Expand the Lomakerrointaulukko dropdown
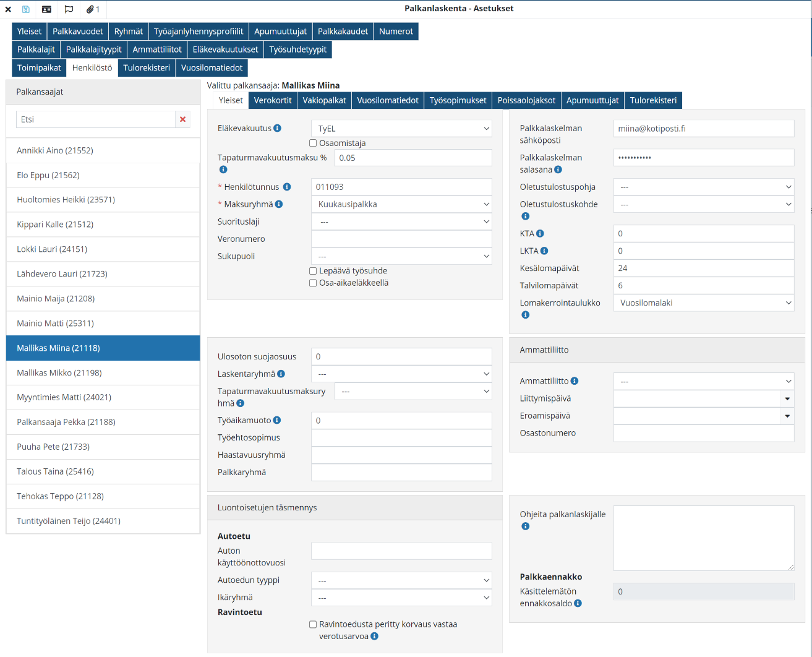The height and width of the screenshot is (657, 812). (704, 303)
